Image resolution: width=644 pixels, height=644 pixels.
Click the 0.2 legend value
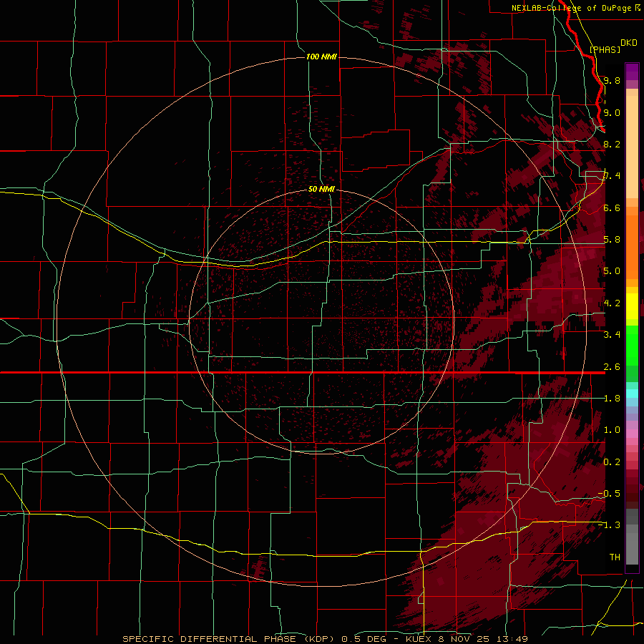click(x=612, y=462)
